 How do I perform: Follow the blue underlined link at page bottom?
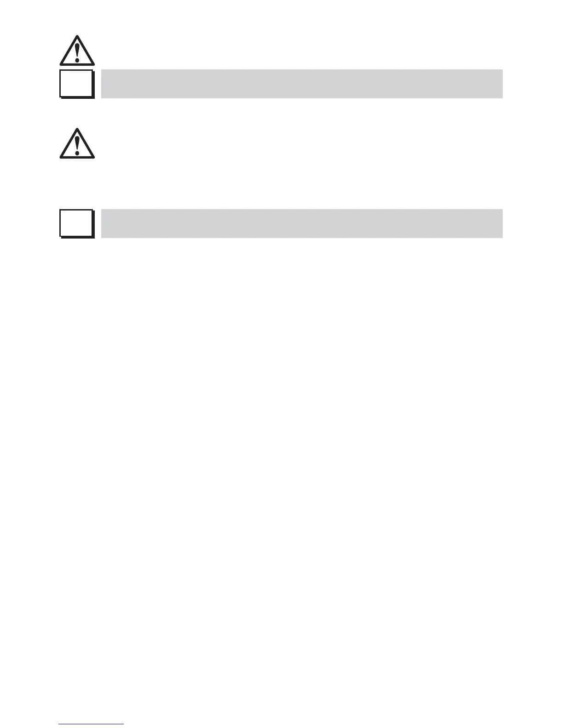(x=91, y=724)
